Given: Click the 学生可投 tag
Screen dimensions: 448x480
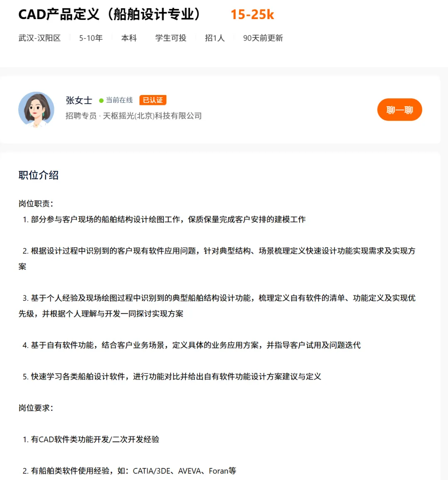Looking at the screenshot, I should [171, 38].
